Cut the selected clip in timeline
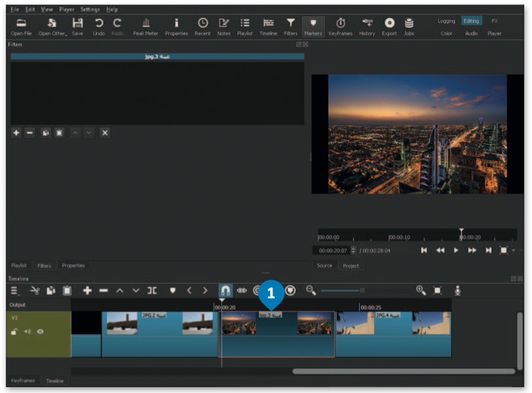 [x=34, y=290]
